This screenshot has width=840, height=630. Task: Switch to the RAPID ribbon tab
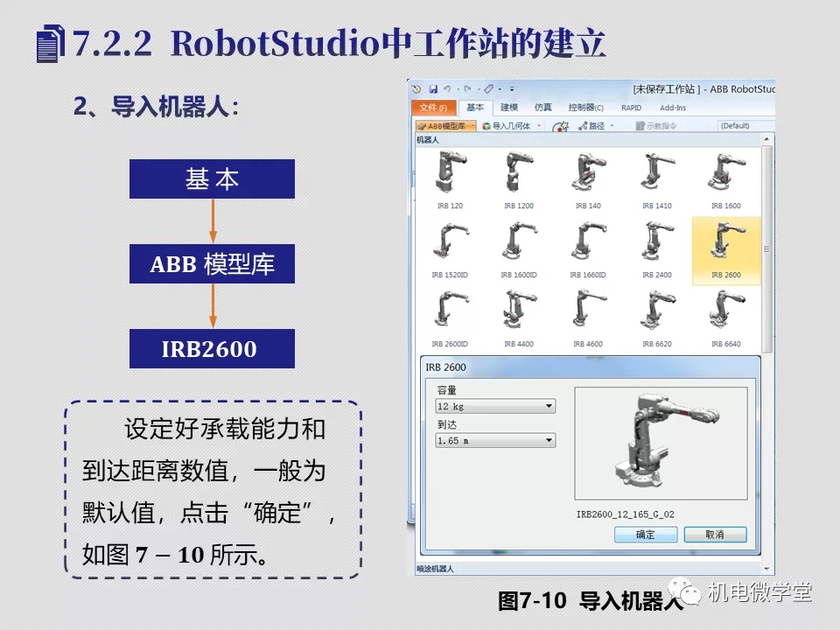coord(631,108)
